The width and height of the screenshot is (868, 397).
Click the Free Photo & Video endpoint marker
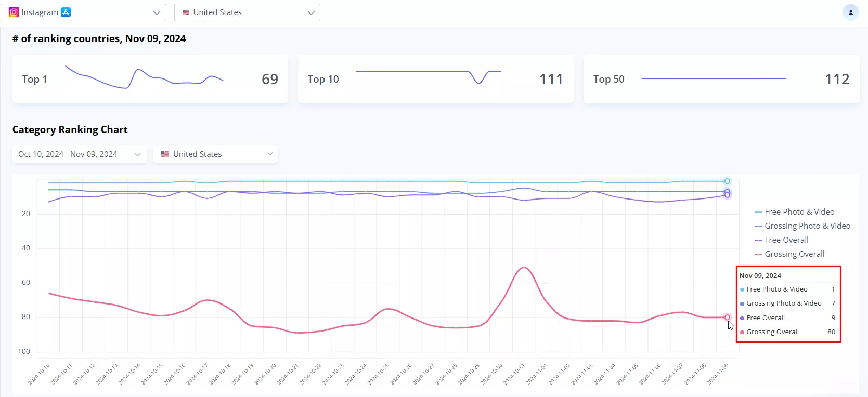point(727,181)
